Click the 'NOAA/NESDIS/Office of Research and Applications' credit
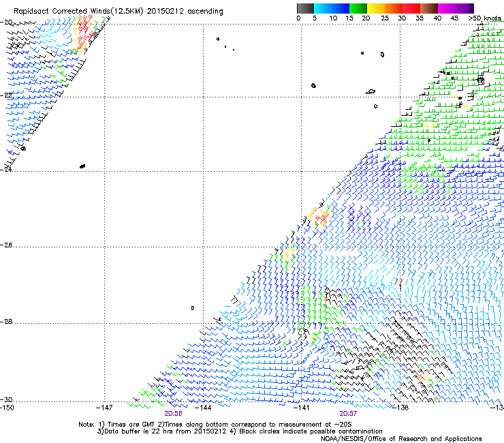Screen dimensions: 504x443 pos(401,439)
